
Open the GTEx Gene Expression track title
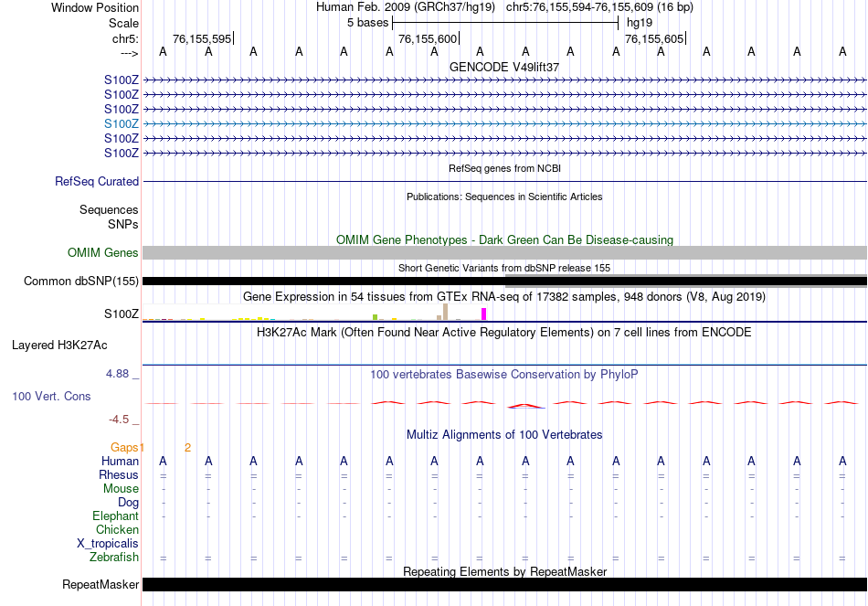click(504, 297)
